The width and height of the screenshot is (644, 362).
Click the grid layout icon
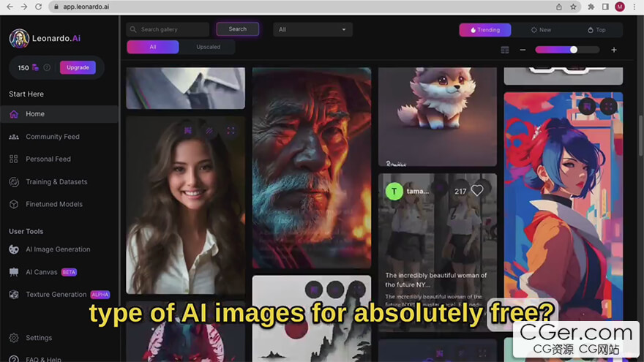[505, 50]
